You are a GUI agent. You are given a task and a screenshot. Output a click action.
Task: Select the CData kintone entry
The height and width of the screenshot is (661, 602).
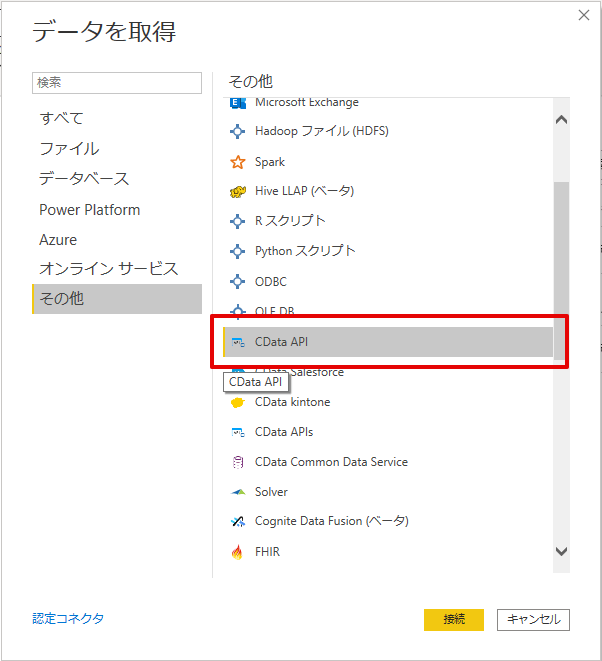tap(388, 403)
